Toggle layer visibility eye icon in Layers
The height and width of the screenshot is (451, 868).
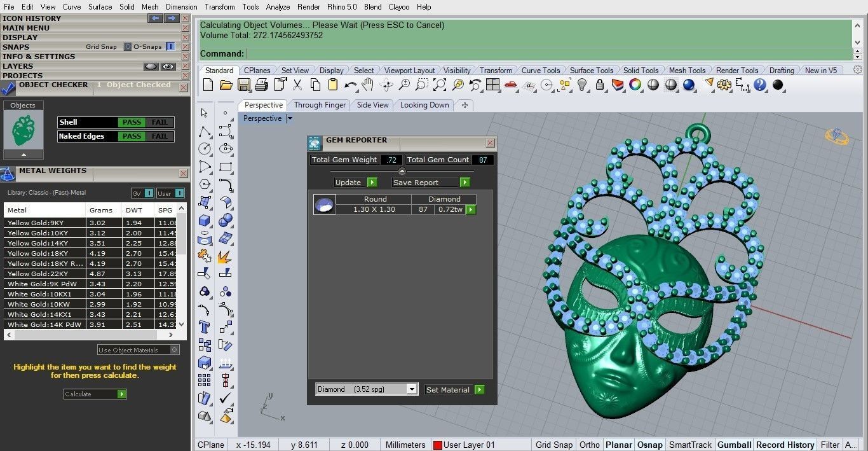click(168, 66)
